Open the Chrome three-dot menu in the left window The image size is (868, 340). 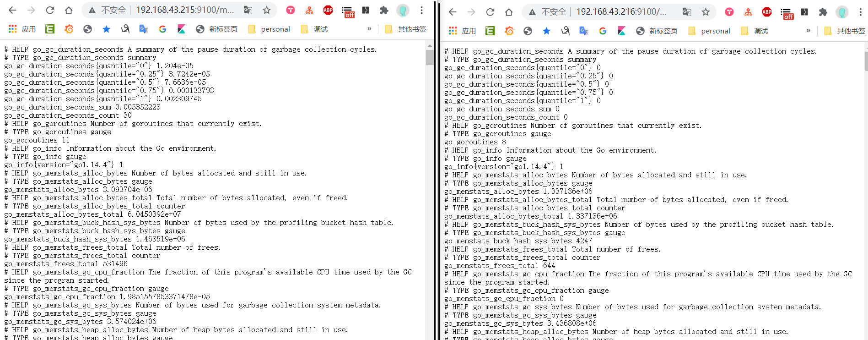tap(422, 10)
